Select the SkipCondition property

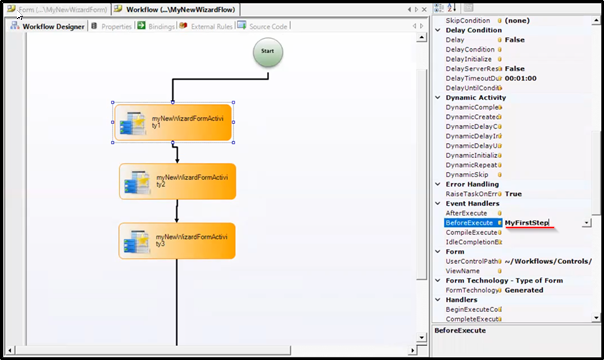tap(468, 20)
